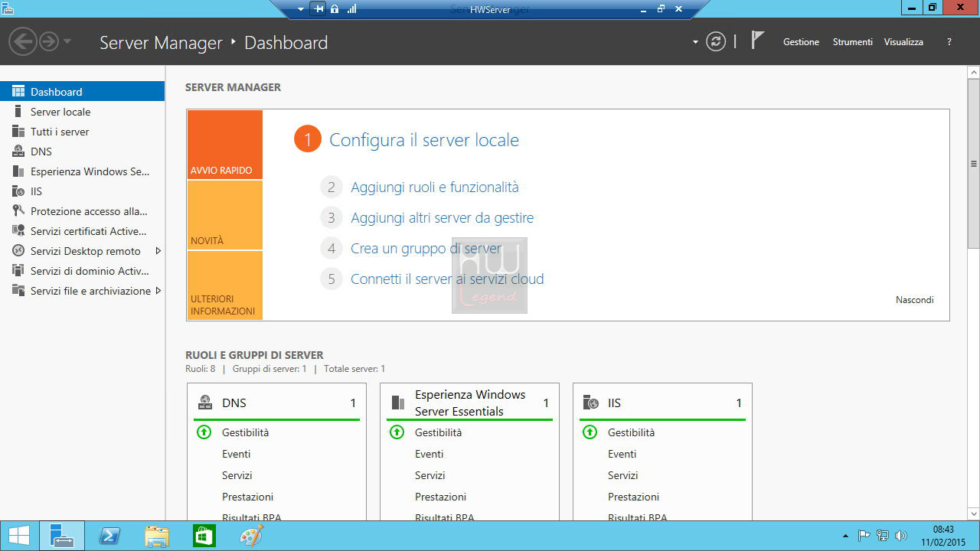Open Protezione accesso alla rete item

click(x=82, y=211)
